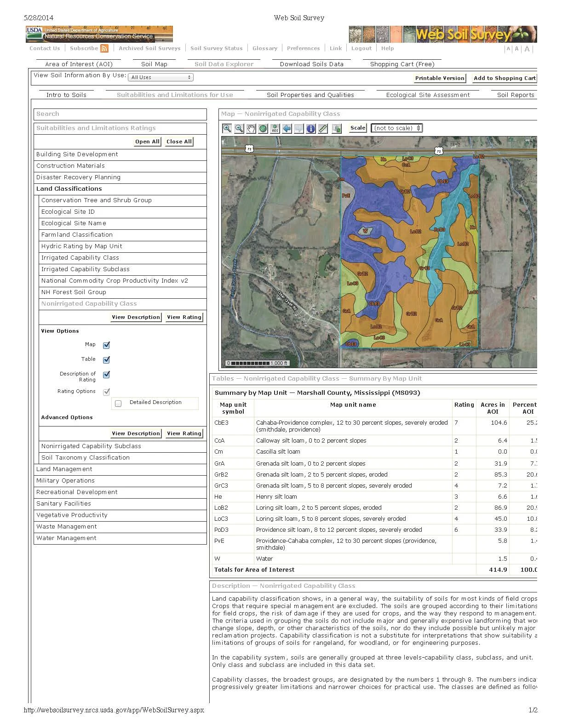Select the Zoom In map tool

tap(227, 129)
